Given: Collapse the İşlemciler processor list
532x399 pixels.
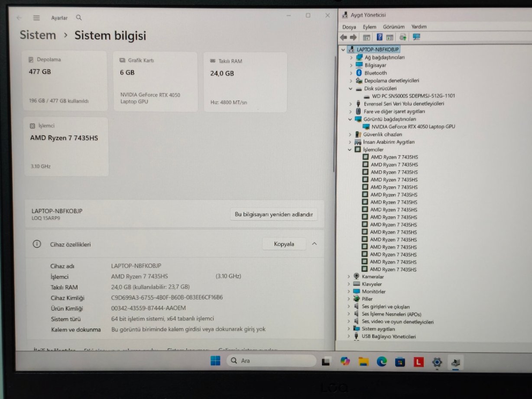Looking at the screenshot, I should [350, 149].
